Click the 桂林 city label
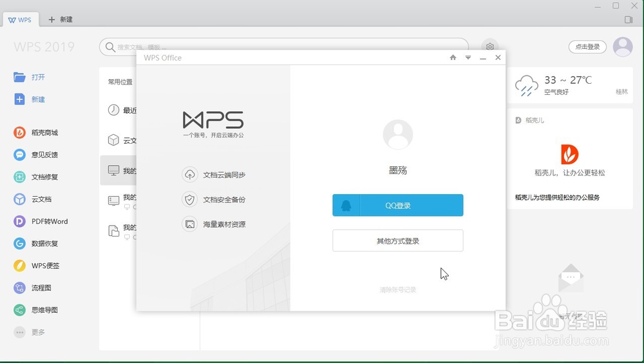 (621, 92)
